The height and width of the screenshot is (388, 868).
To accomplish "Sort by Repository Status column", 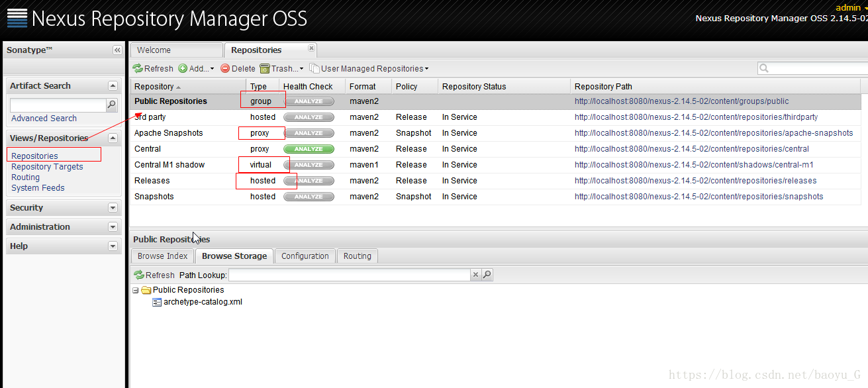I will 504,87.
